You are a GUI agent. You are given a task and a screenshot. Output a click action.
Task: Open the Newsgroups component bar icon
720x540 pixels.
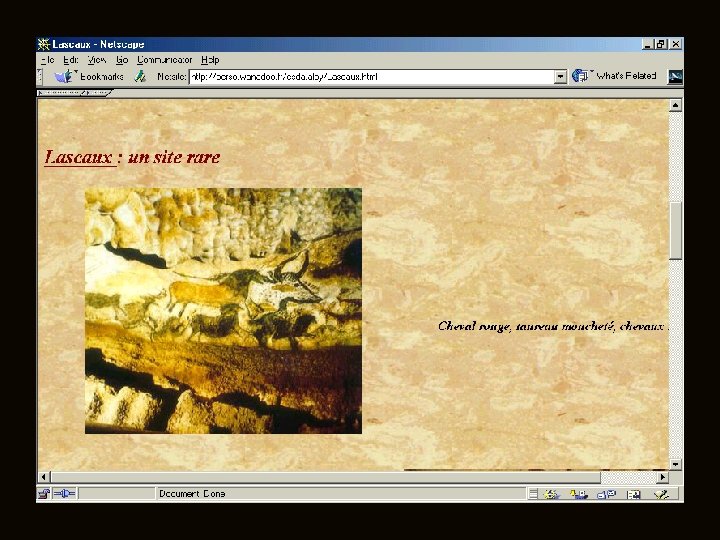pos(606,495)
